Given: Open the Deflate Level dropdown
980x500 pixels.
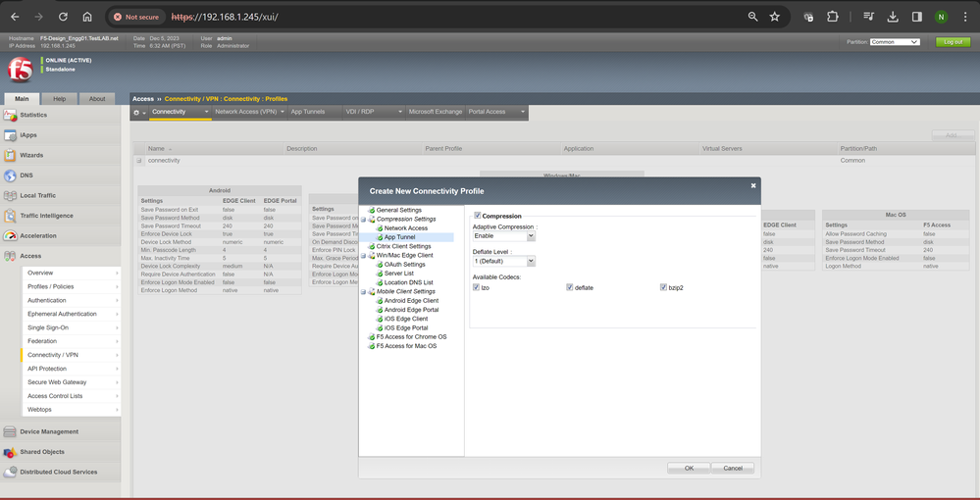Looking at the screenshot, I should point(503,262).
